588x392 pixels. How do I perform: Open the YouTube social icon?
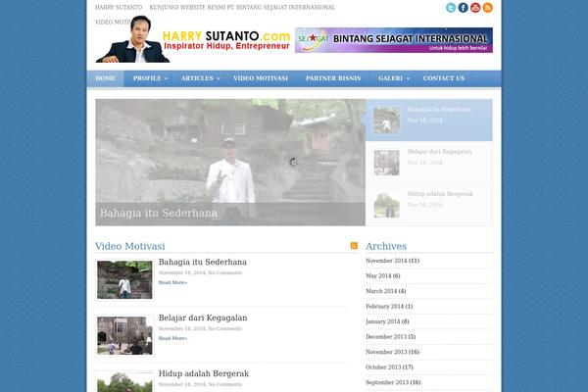point(475,8)
